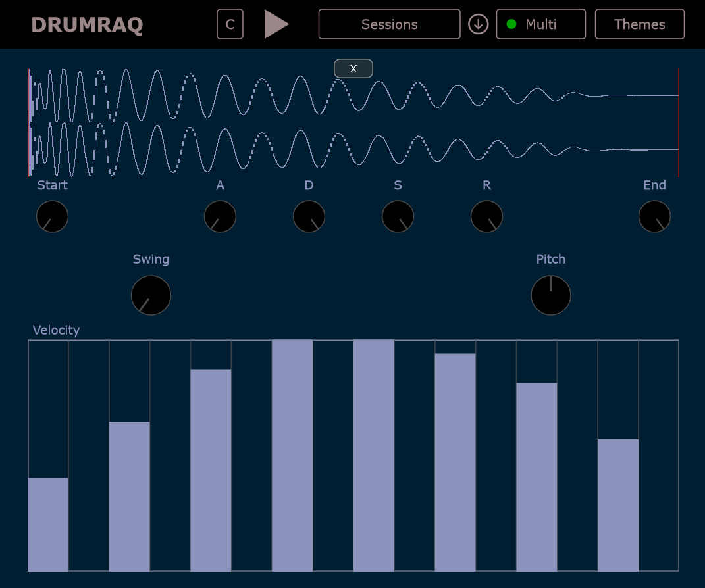The height and width of the screenshot is (588, 705).
Task: Click the Pitch knob
Action: coord(551,295)
